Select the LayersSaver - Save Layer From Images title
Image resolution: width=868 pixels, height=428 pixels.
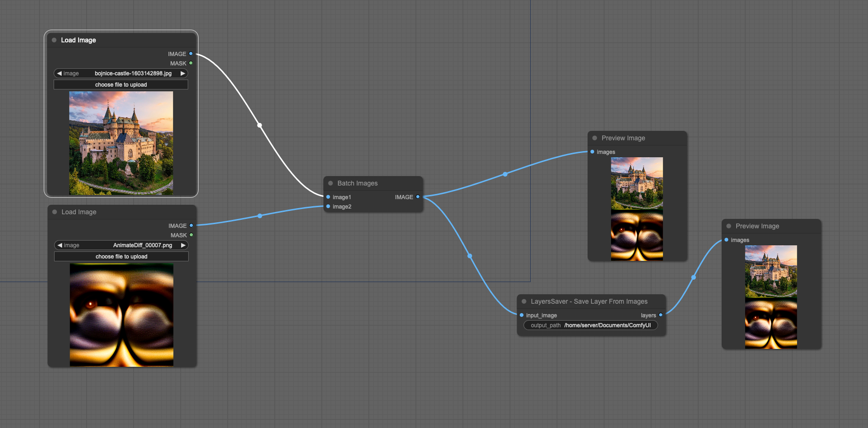[589, 301]
